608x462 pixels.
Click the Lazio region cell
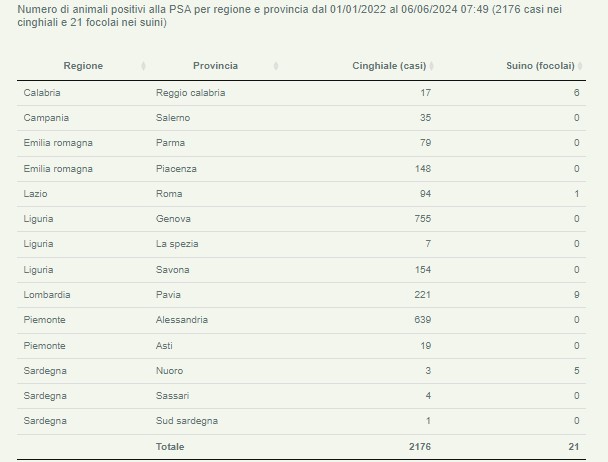[x=36, y=194]
